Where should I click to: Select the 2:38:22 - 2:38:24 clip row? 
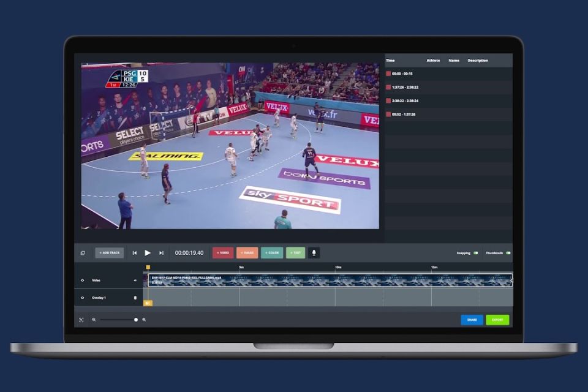(x=448, y=101)
